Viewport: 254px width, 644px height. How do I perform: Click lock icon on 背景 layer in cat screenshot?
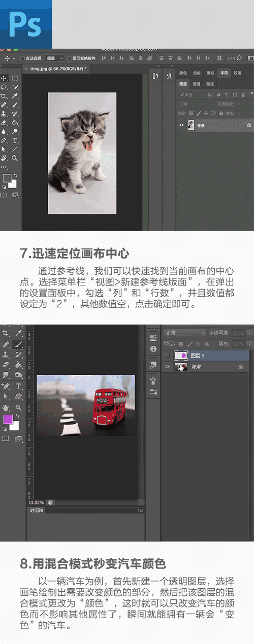249,125
